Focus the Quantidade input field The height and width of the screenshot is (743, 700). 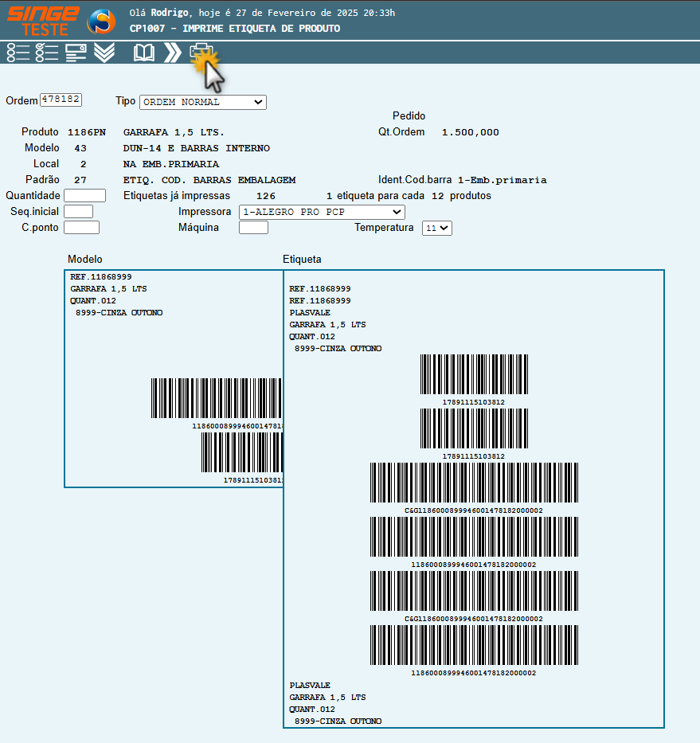tap(84, 196)
